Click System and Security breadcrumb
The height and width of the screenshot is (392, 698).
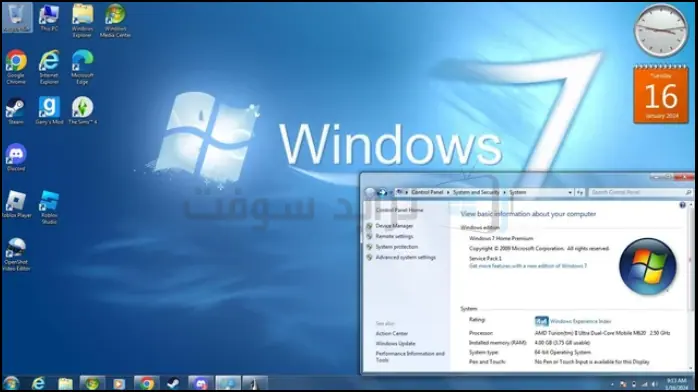pos(476,192)
